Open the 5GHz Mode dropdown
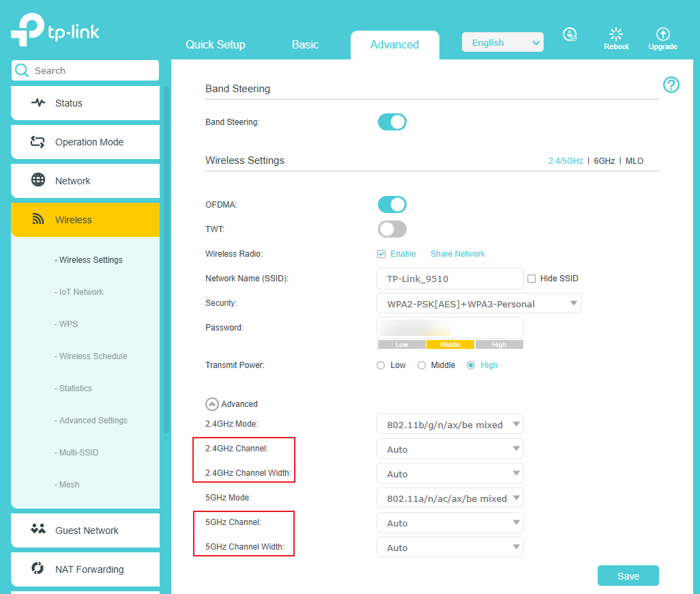The height and width of the screenshot is (594, 700). 450,498
